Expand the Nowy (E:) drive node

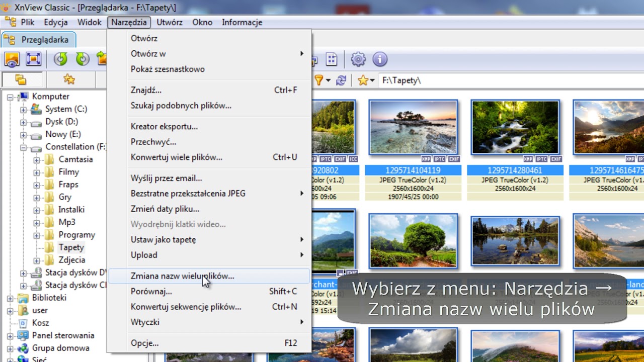click(23, 135)
